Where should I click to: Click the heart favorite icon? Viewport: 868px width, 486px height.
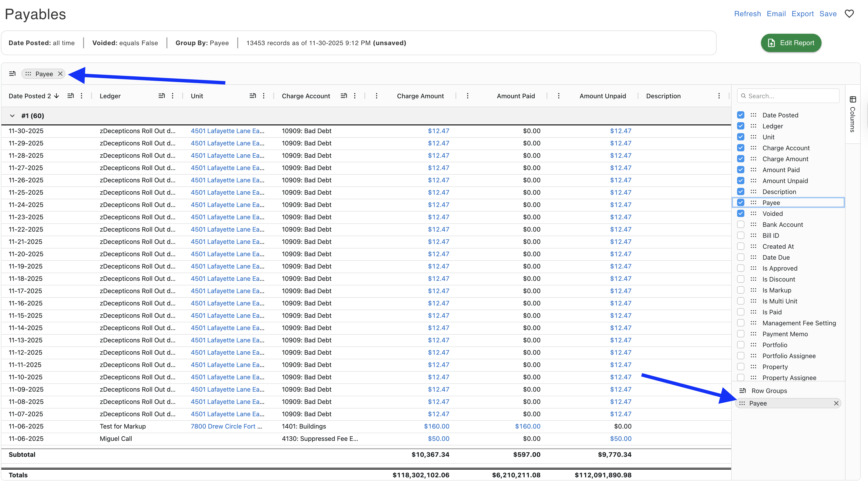point(849,14)
